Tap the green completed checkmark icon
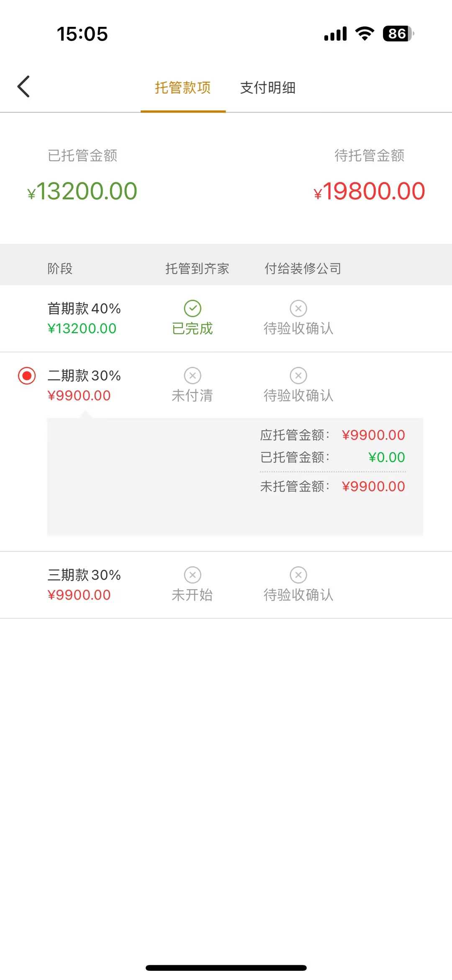 point(193,309)
